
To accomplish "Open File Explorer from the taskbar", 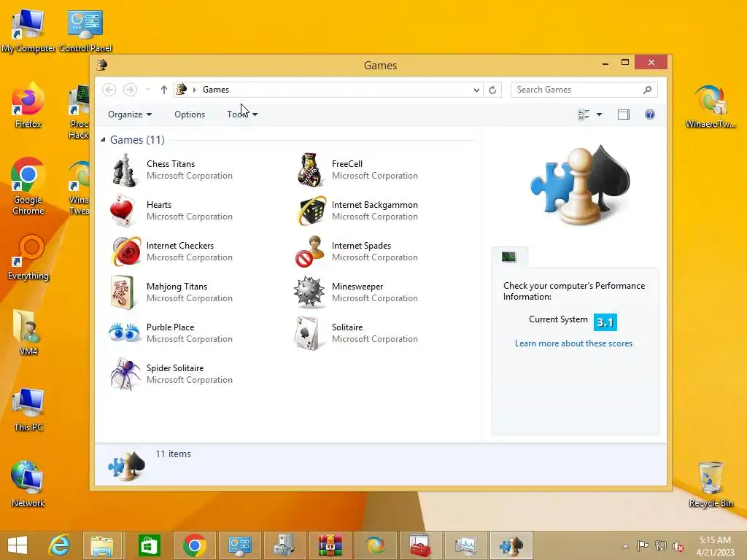I will pos(102,545).
